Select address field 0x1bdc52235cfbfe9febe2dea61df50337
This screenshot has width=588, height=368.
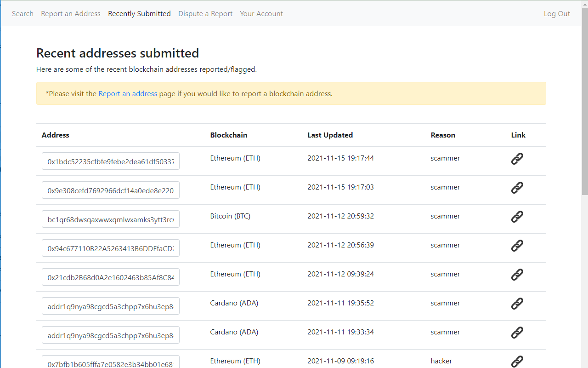[111, 161]
